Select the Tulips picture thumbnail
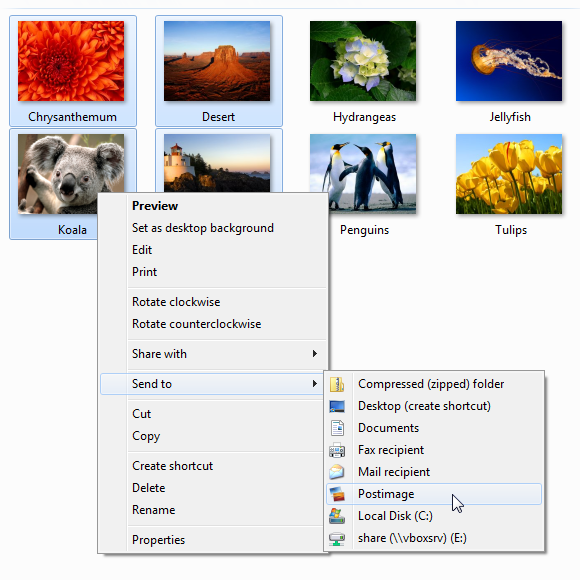 pos(509,174)
